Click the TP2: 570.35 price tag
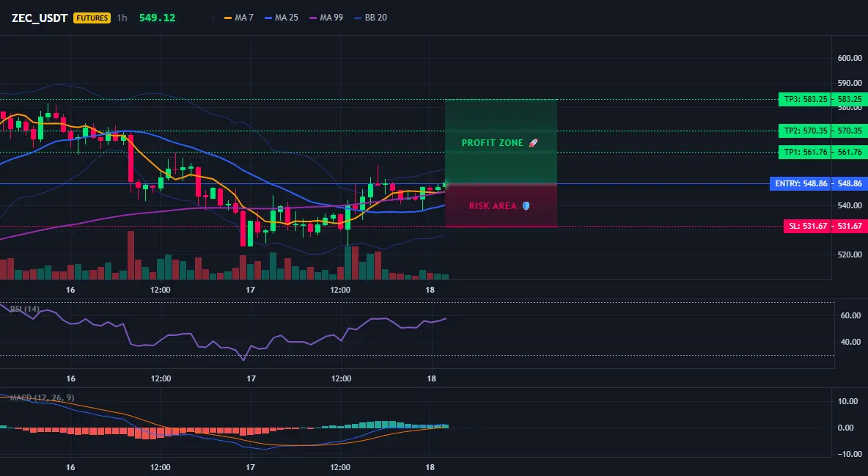The width and height of the screenshot is (868, 476). (804, 131)
